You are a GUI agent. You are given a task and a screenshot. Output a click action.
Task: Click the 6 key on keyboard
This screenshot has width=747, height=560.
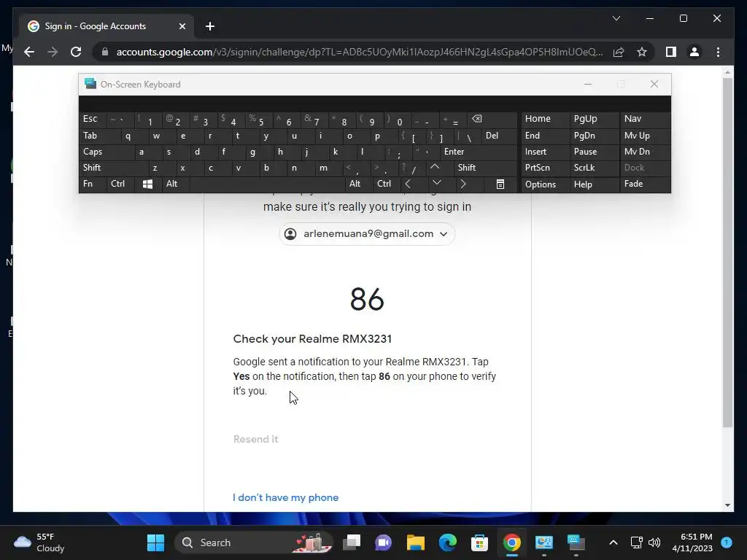coord(287,120)
